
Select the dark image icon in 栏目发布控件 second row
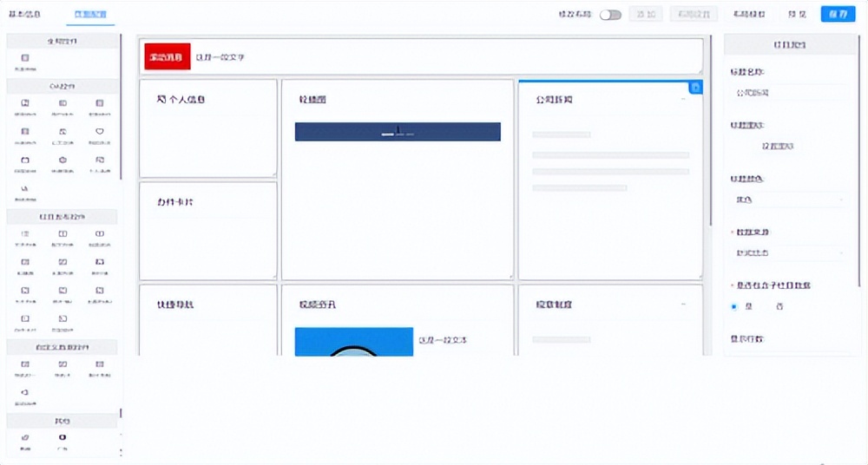click(x=100, y=262)
